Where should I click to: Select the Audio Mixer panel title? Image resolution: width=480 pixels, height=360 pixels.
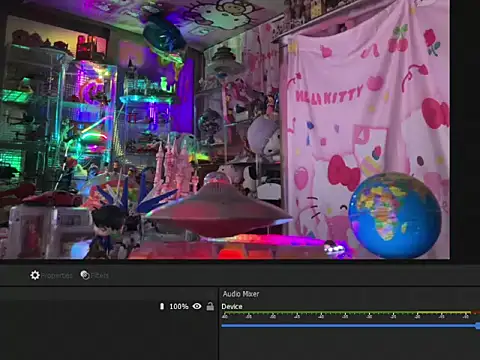click(241, 294)
